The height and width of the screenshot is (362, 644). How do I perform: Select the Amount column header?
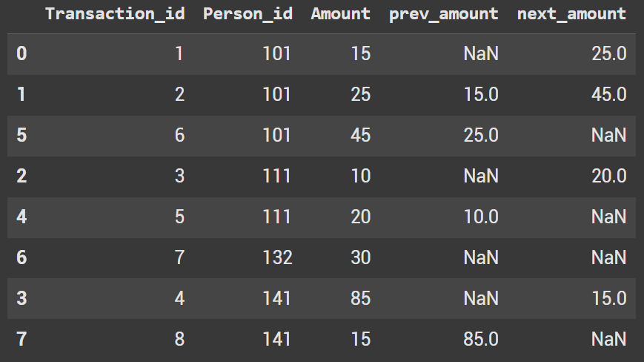tap(340, 14)
